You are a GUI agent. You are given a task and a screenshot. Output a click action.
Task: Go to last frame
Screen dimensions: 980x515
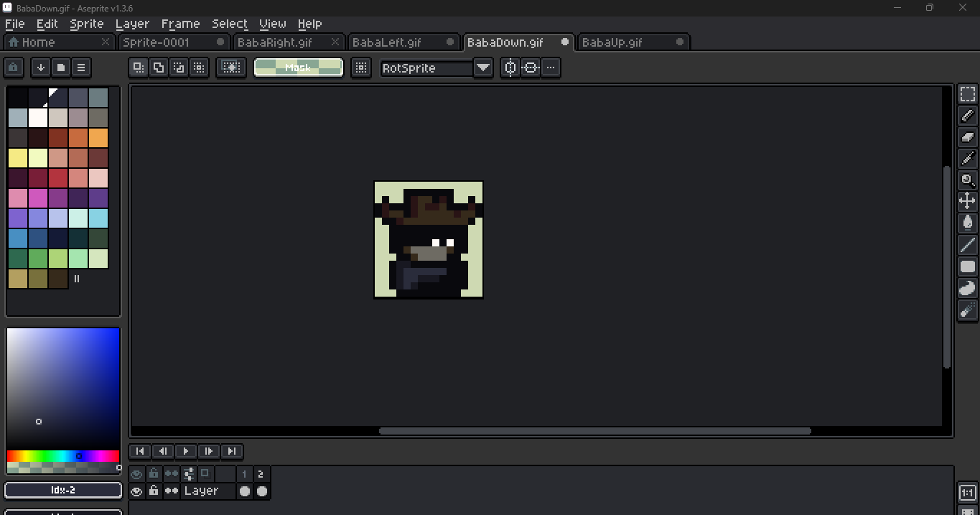(232, 451)
